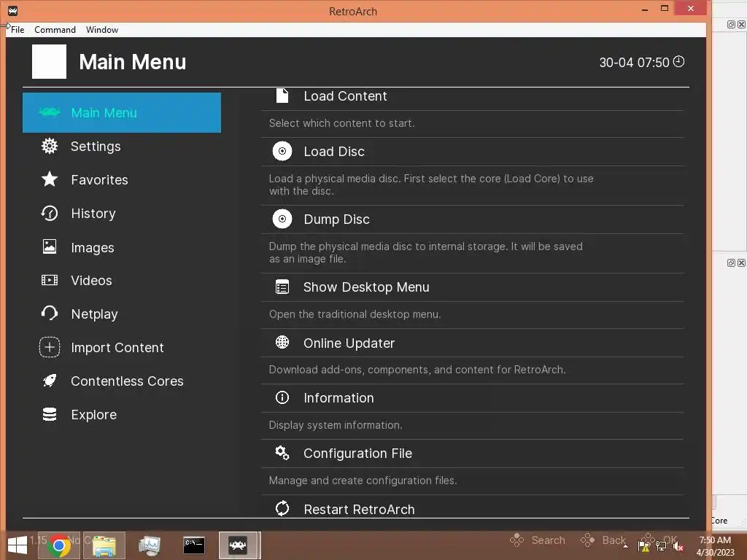Open File Explorer from the taskbar
The image size is (747, 560).
click(x=104, y=545)
